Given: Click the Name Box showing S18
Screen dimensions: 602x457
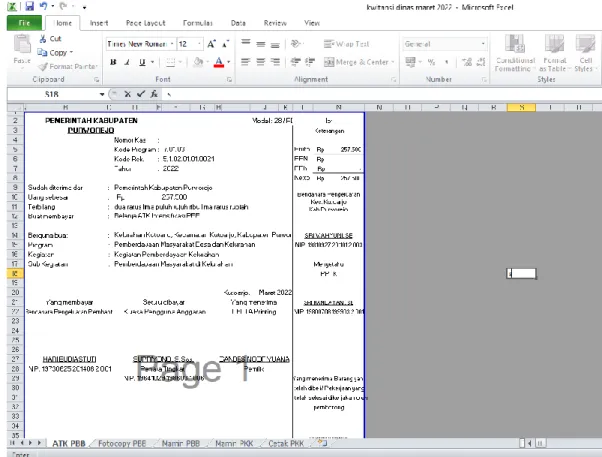Looking at the screenshot, I should tap(52, 94).
